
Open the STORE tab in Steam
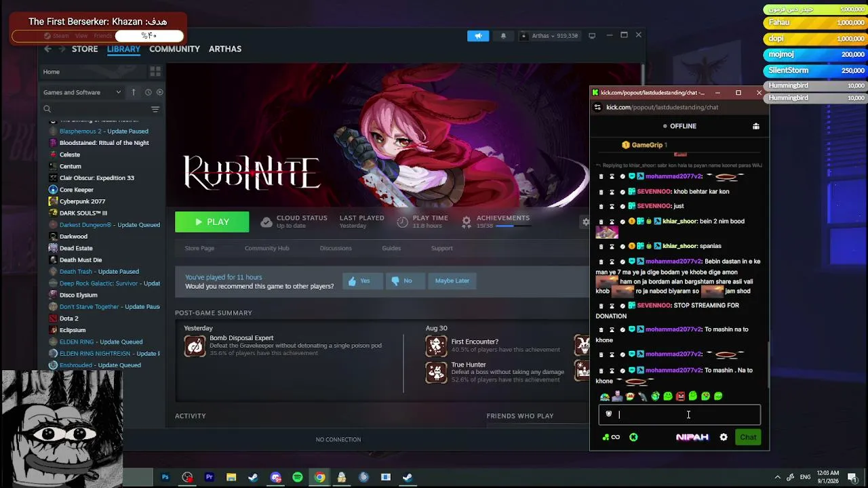pyautogui.click(x=85, y=49)
